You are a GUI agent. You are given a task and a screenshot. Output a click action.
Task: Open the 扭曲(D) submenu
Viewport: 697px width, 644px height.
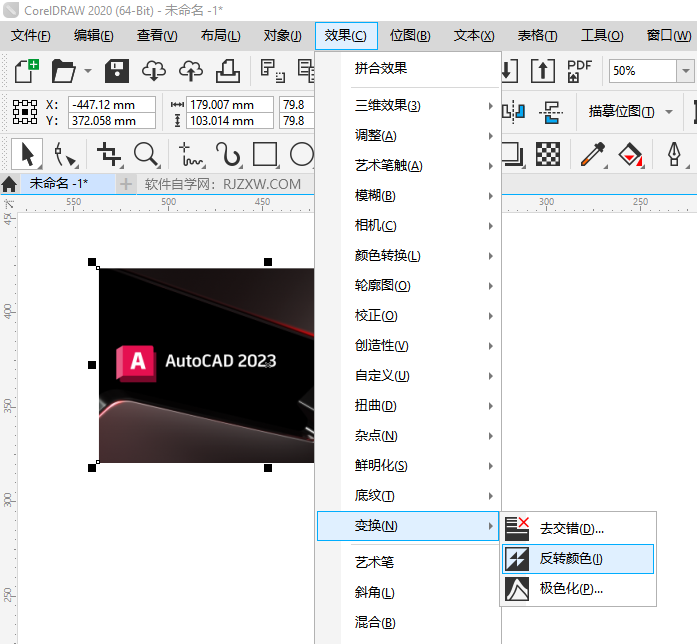pos(410,406)
